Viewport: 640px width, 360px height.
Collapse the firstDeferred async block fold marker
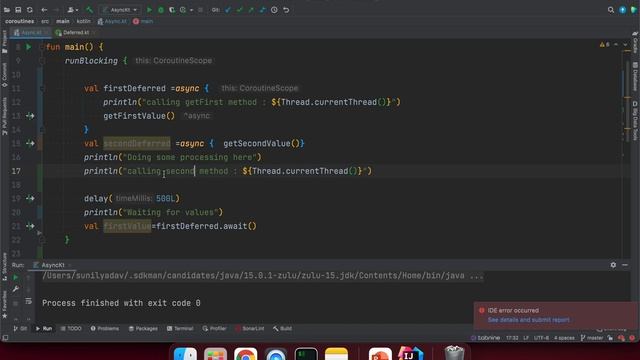point(42,88)
